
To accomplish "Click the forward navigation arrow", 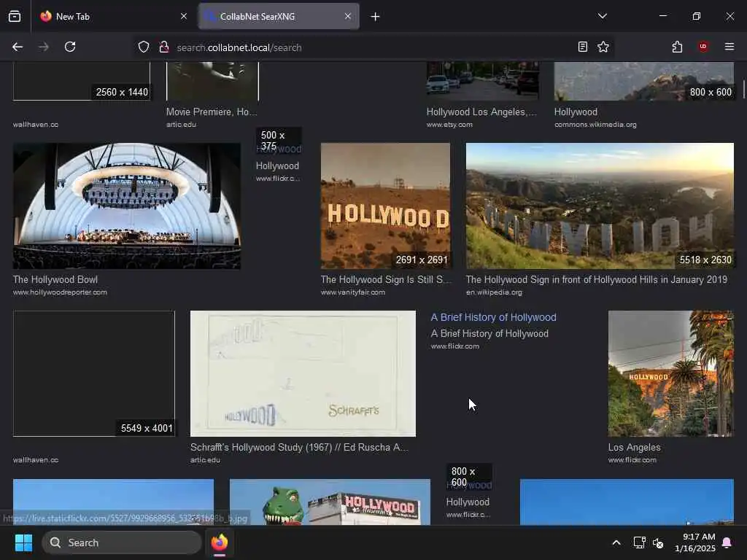I will 43,47.
